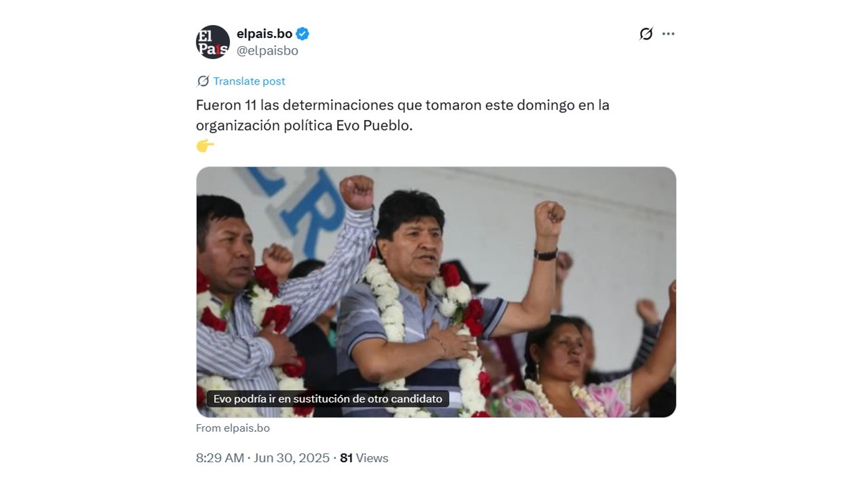The image size is (868, 488).
Task: Click the blue verified badge
Action: [303, 33]
